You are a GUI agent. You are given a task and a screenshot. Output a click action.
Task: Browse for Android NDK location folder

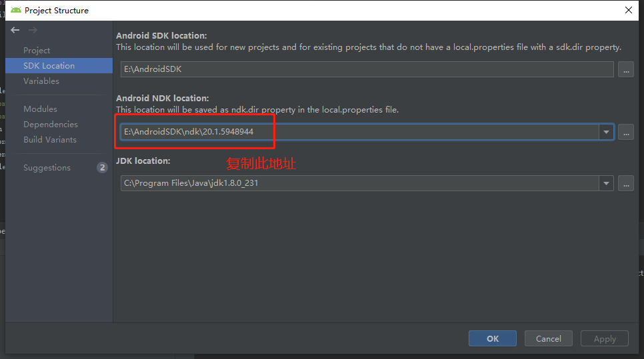(626, 132)
